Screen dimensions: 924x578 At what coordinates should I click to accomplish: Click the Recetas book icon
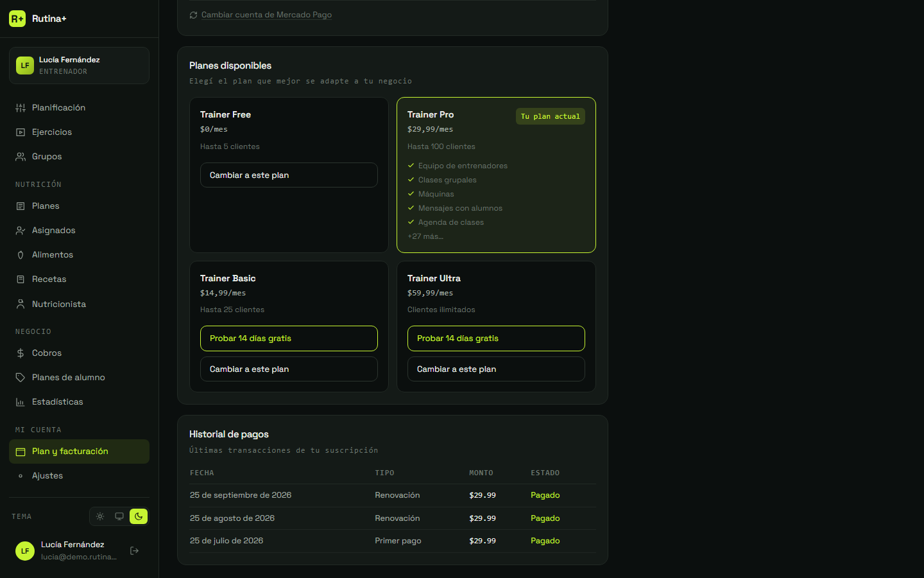coord(21,279)
